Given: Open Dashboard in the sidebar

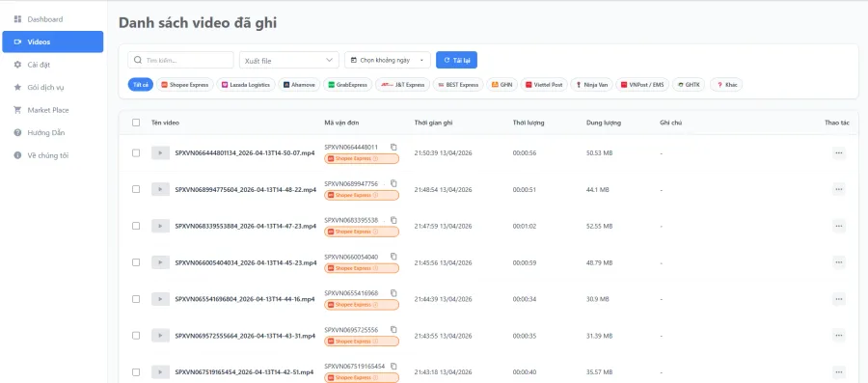Looking at the screenshot, I should coord(53,19).
